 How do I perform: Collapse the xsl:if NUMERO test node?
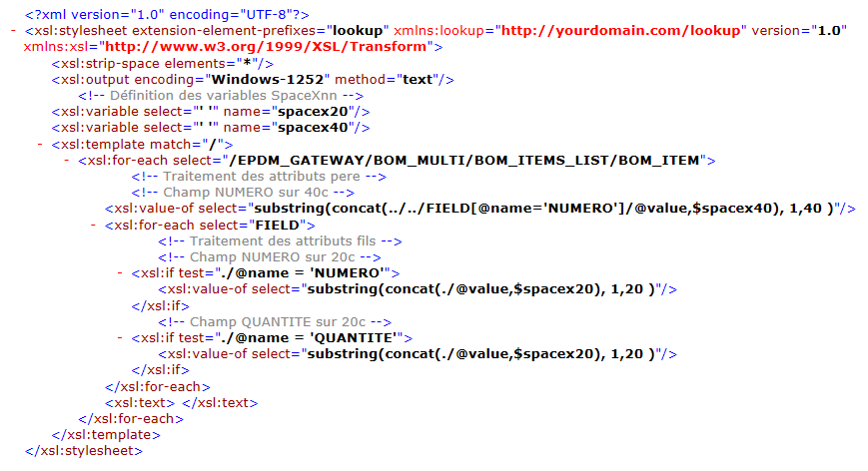(x=120, y=273)
